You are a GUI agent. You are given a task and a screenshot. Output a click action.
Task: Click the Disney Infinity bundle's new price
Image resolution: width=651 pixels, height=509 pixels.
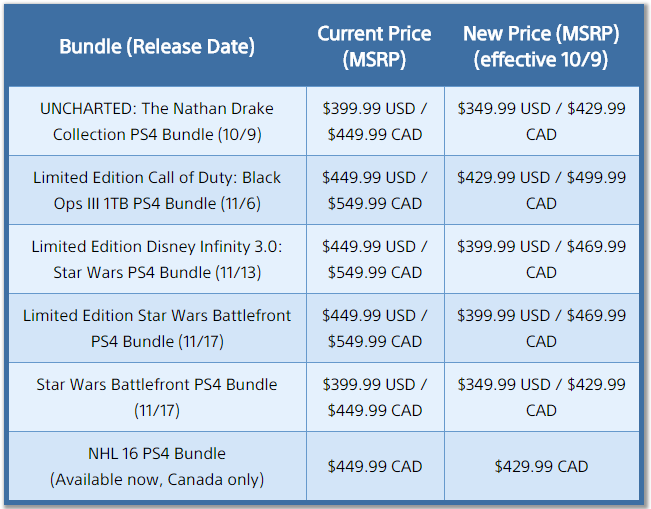(541, 259)
